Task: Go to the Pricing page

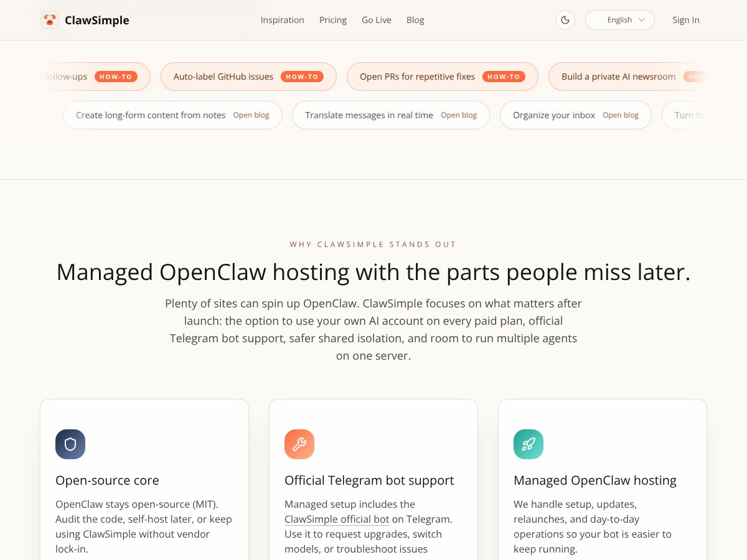Action: [x=333, y=20]
